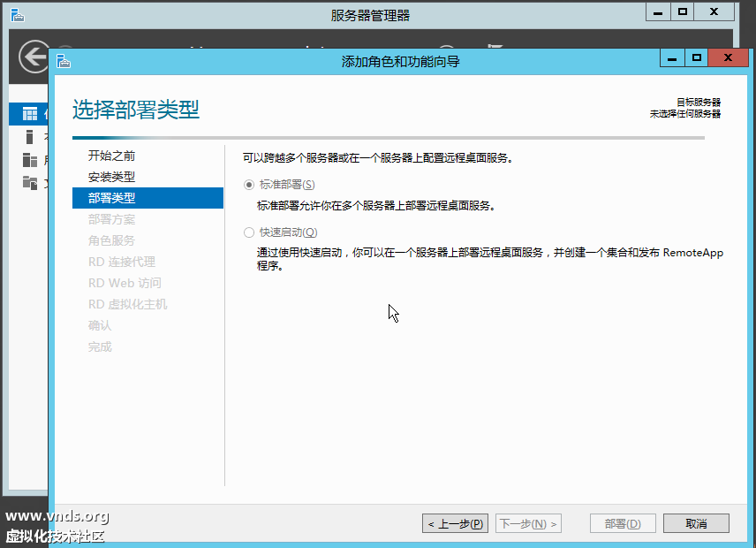Go to the 安装类型 step
The height and width of the screenshot is (548, 756).
[111, 177]
